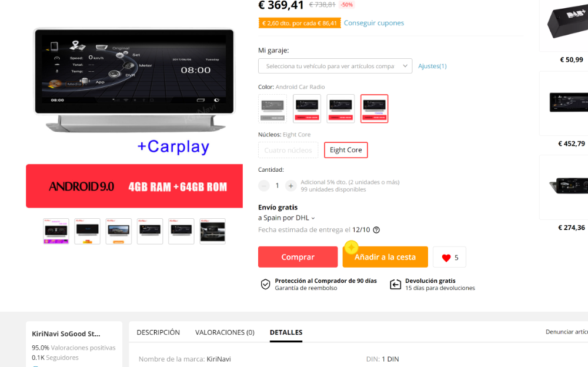This screenshot has width=588, height=367.
Task: Click the free returns box icon
Action: coord(395,285)
